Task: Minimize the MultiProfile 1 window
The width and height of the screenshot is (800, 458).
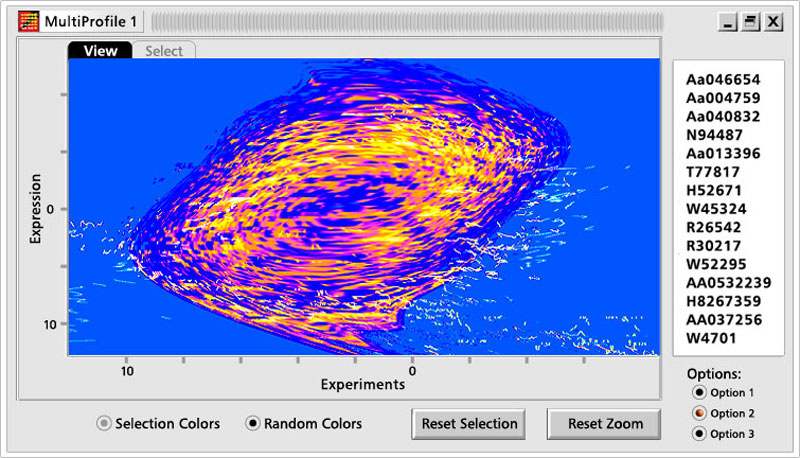Action: point(728,22)
